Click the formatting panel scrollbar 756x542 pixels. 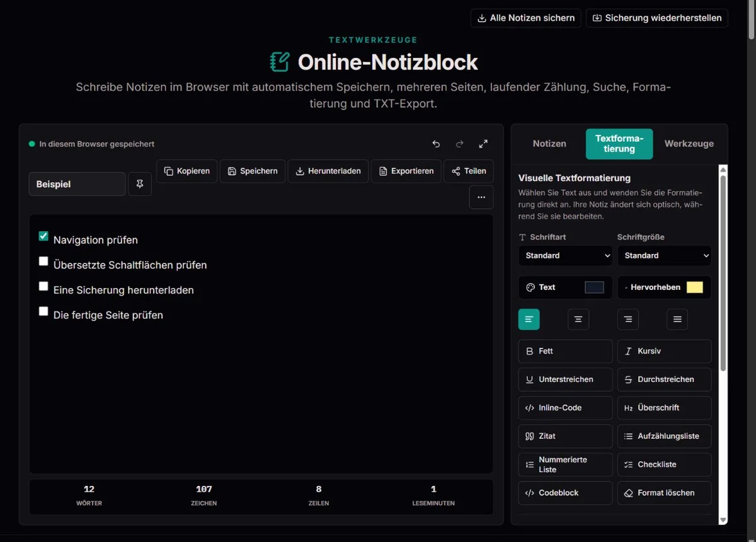723,274
